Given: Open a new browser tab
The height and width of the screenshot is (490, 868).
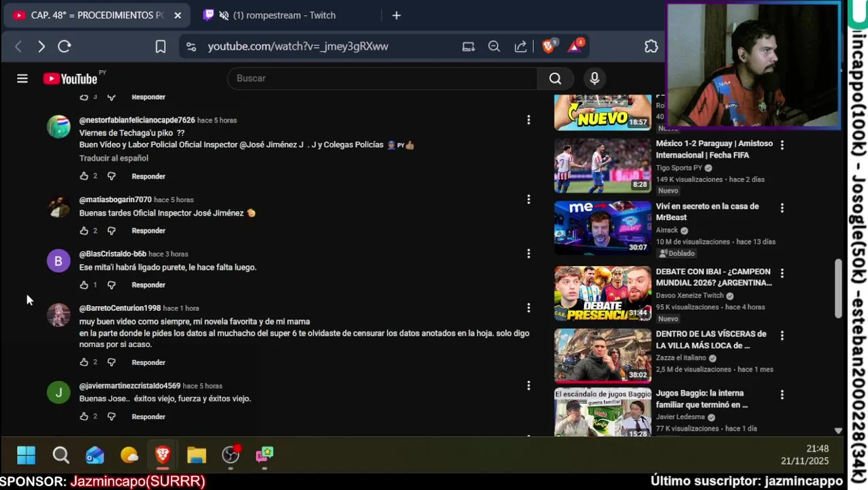Looking at the screenshot, I should [x=396, y=15].
